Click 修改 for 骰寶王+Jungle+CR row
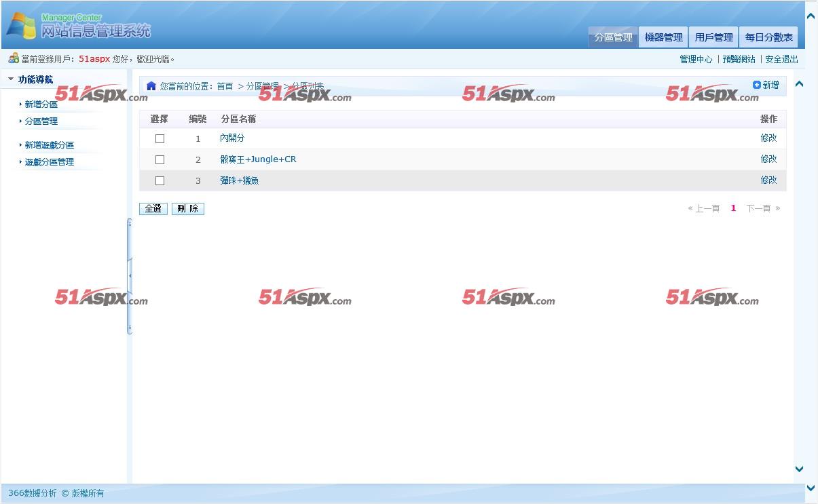Image resolution: width=818 pixels, height=504 pixels. tap(768, 159)
